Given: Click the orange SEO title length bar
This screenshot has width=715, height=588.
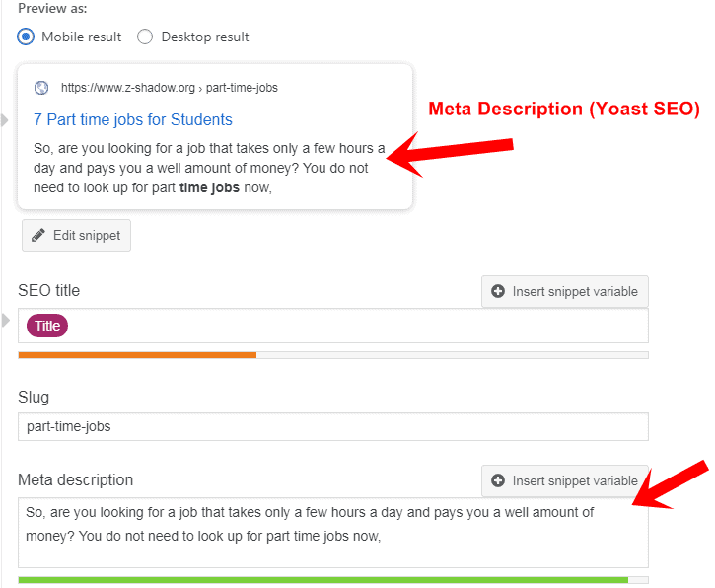Looking at the screenshot, I should click(x=137, y=354).
